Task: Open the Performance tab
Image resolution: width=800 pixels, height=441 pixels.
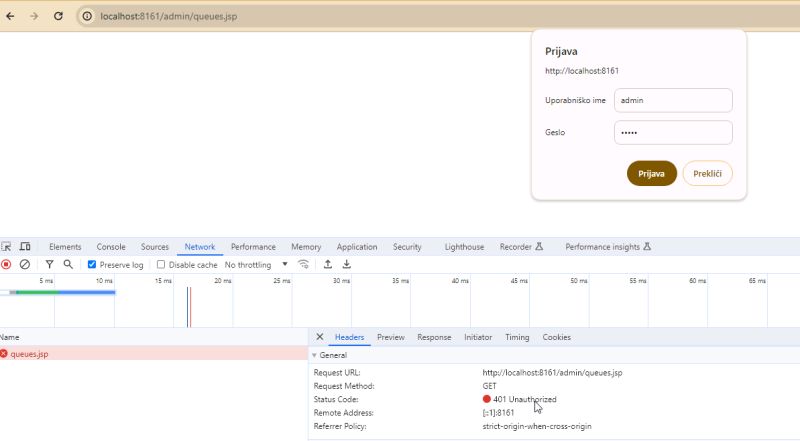Action: coord(253,247)
